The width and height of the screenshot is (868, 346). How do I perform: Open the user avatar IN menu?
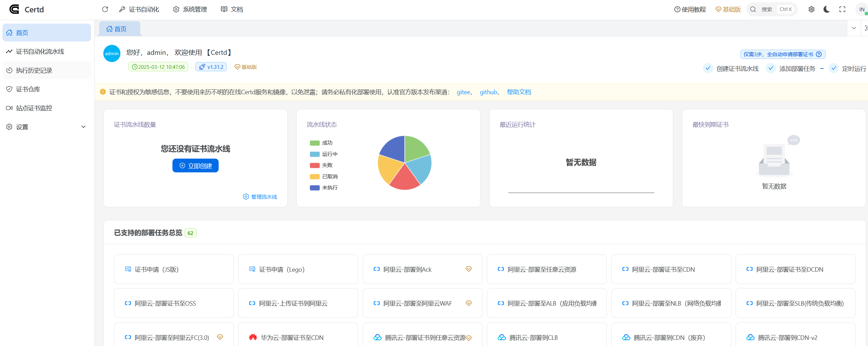[x=861, y=9]
